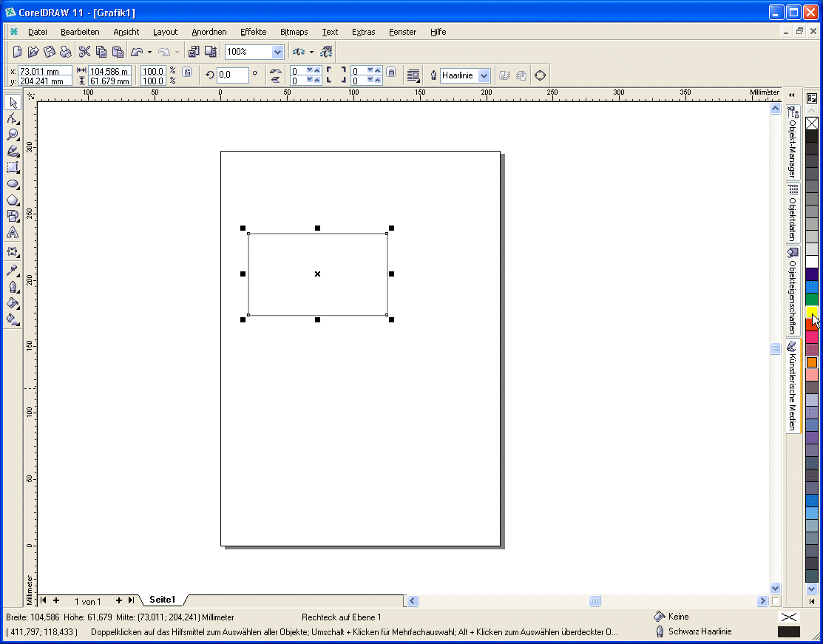The width and height of the screenshot is (823, 644).
Task: Click the Export icon in standard toolbar
Action: pyautogui.click(x=211, y=52)
